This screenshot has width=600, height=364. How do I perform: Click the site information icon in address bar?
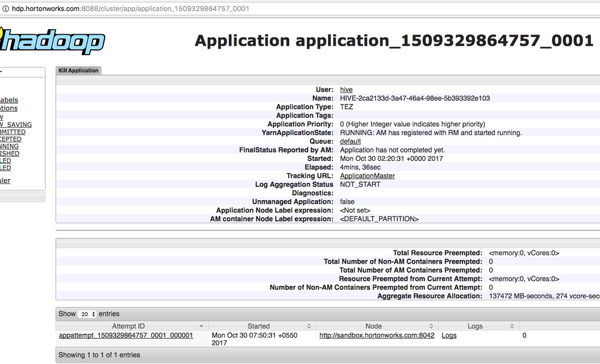6,9
